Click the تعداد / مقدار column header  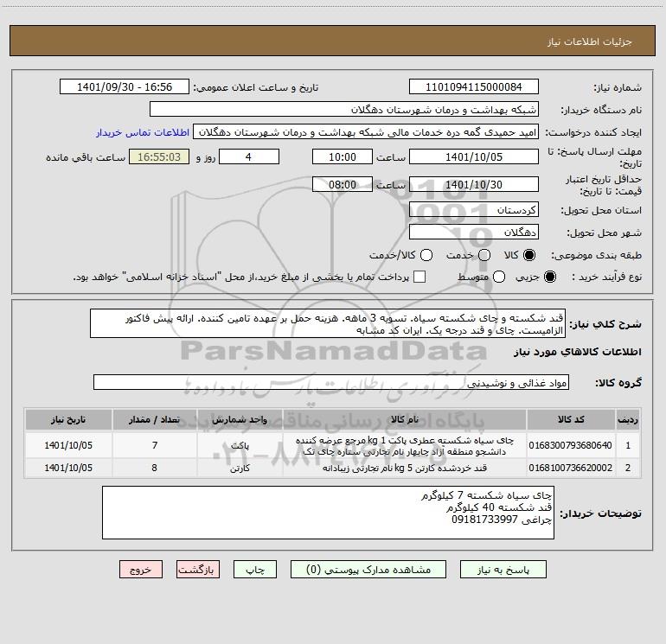154,419
